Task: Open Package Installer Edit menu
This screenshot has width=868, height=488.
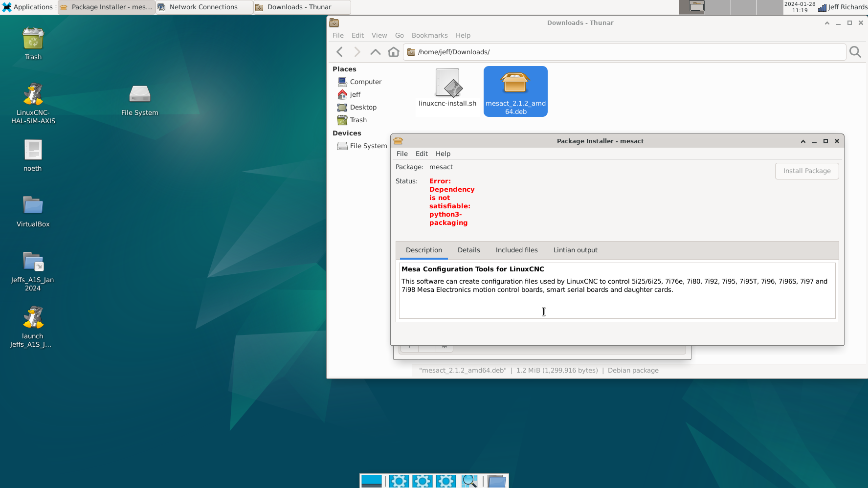Action: (422, 154)
